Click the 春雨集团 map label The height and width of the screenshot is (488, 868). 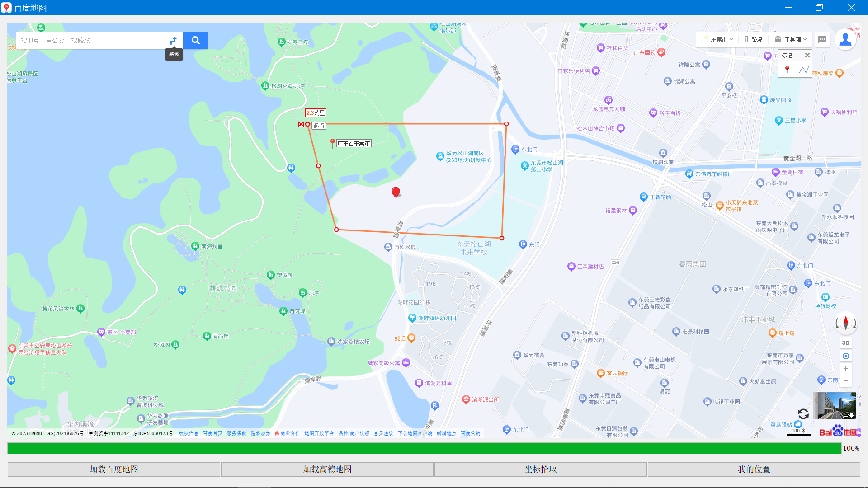692,264
